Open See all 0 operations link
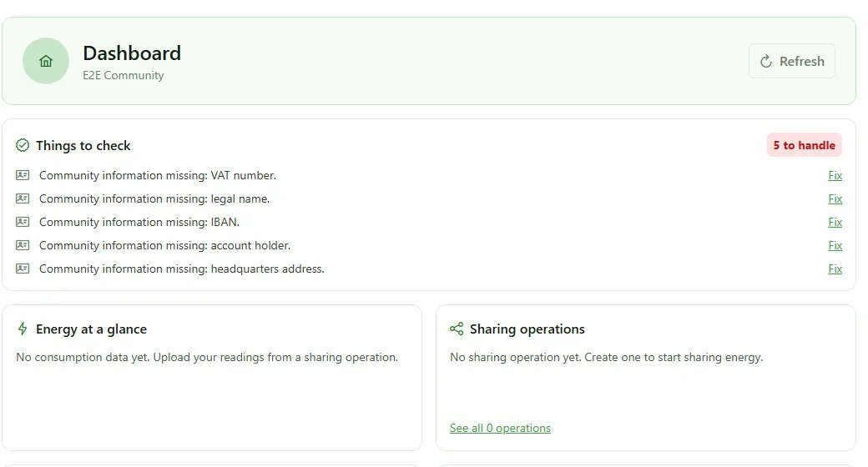868x467 pixels. tap(500, 428)
